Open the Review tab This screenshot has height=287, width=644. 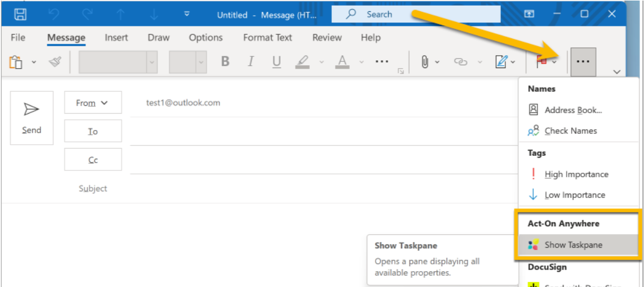[x=327, y=38]
